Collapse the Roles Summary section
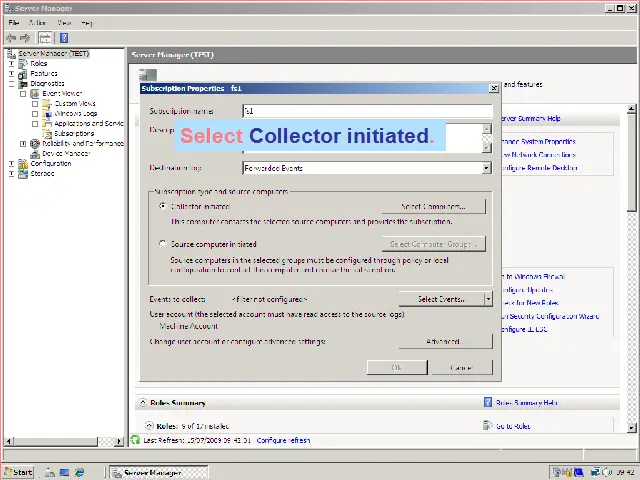The height and width of the screenshot is (480, 640). click(x=141, y=403)
